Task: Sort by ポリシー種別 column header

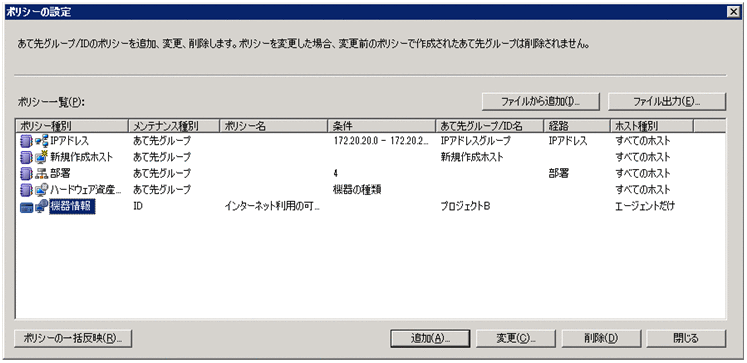Action: (x=72, y=126)
